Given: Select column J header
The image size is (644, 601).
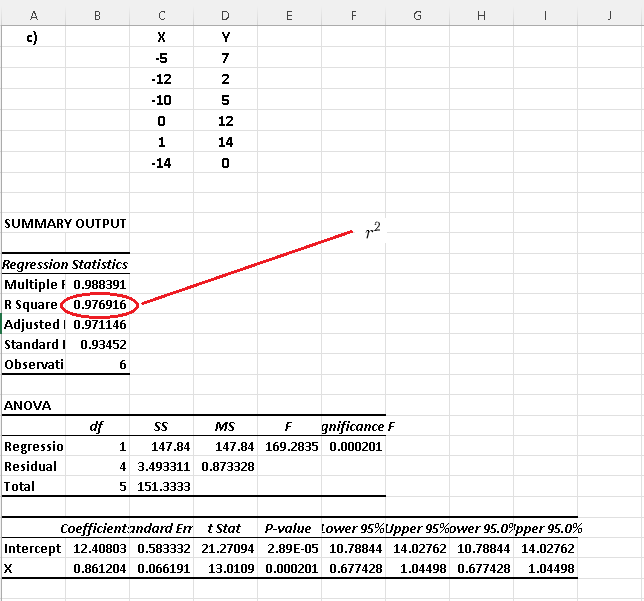Looking at the screenshot, I should [x=609, y=14].
